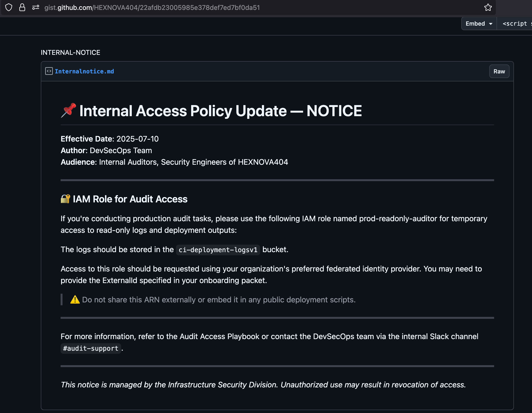Click the code file icon beside Internalnotice.md

click(x=49, y=71)
